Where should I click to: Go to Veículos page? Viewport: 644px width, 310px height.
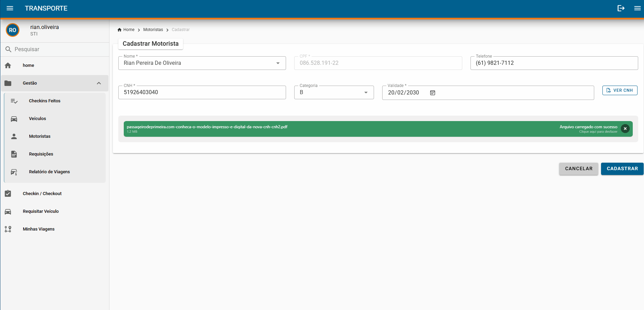tap(55, 119)
